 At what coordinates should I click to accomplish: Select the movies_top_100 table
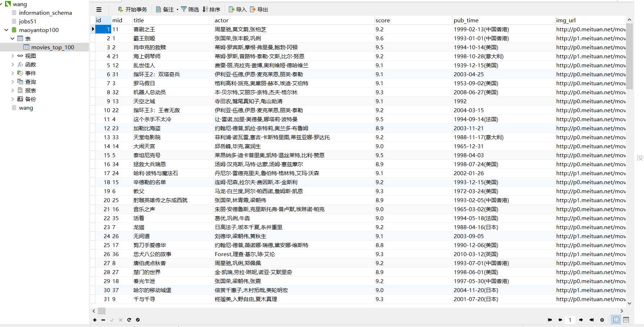[x=53, y=47]
